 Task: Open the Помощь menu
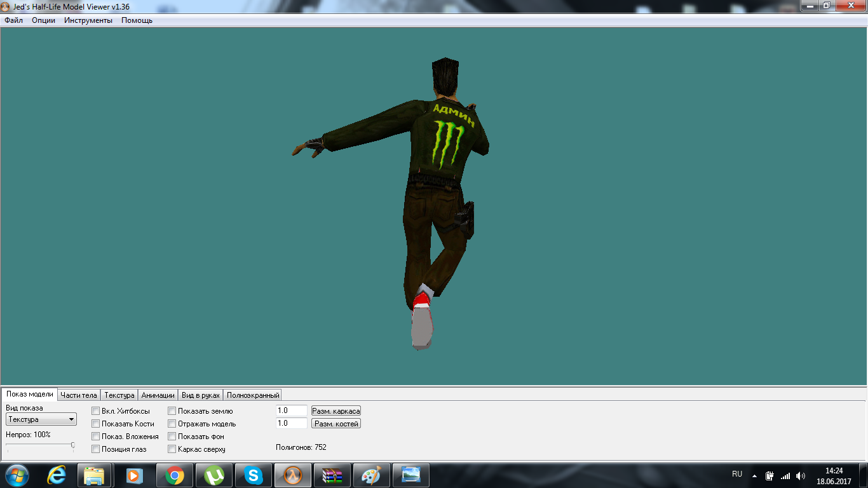137,20
